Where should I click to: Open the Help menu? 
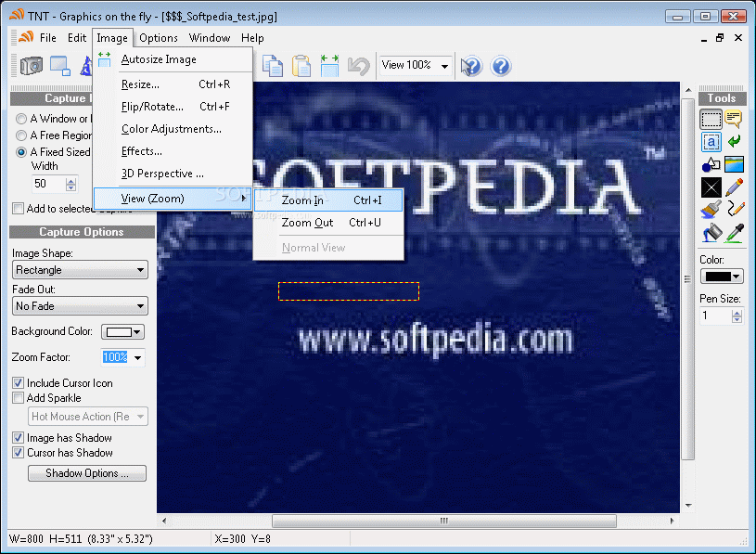[x=252, y=38]
